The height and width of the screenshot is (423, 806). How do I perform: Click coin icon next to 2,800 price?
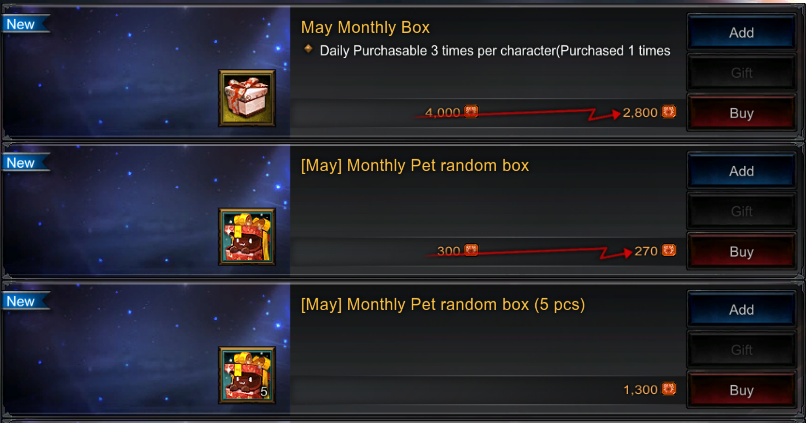click(x=668, y=112)
